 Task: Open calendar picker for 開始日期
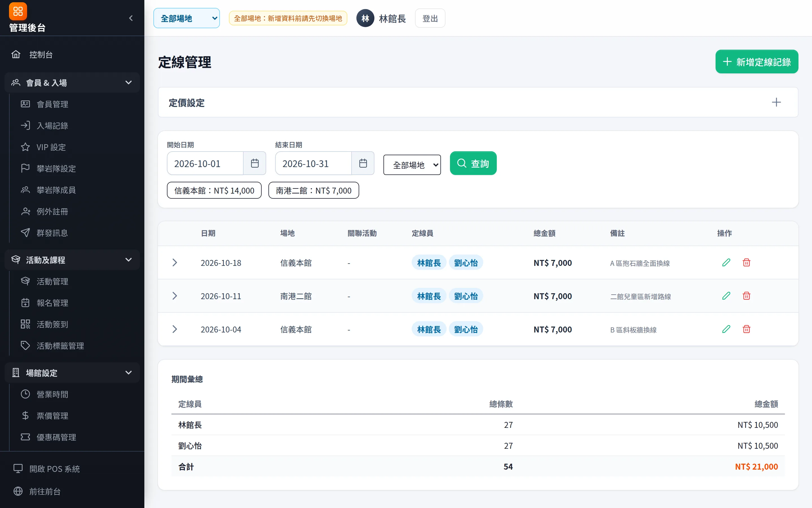(x=255, y=164)
